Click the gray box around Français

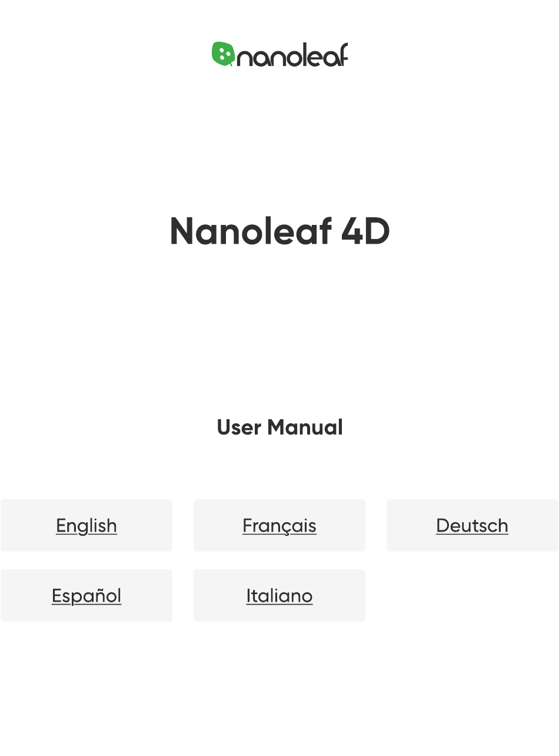pyautogui.click(x=279, y=525)
